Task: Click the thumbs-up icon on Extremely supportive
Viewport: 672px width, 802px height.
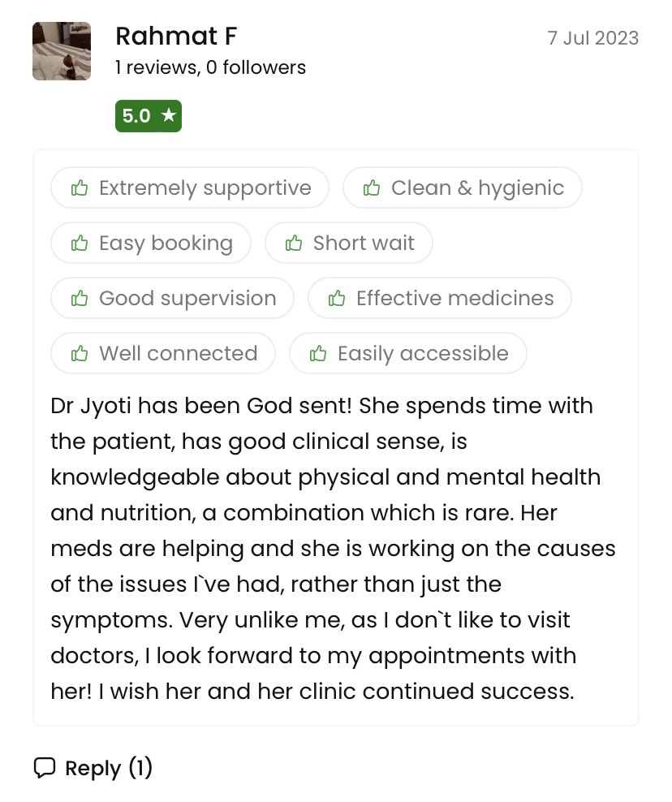Action: pos(80,188)
